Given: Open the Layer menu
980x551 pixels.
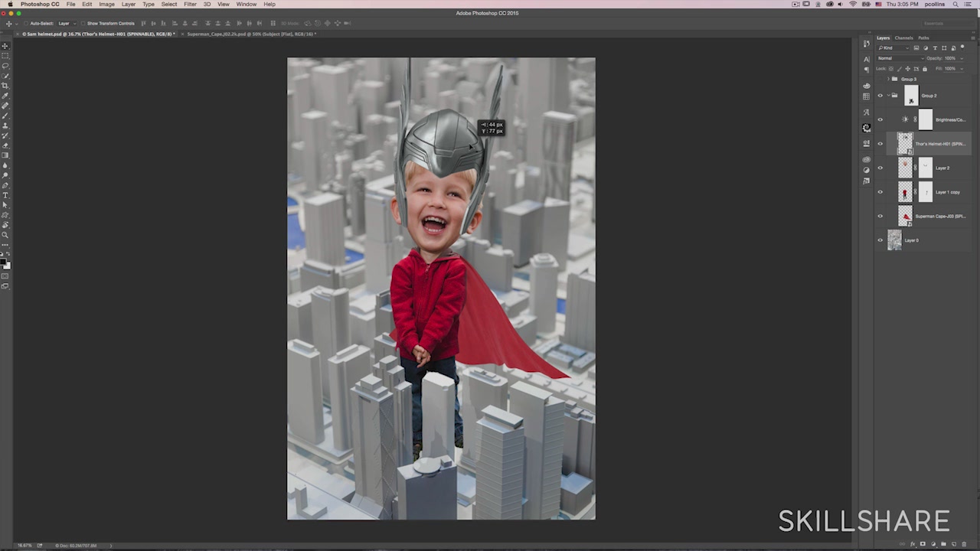Looking at the screenshot, I should pos(129,5).
